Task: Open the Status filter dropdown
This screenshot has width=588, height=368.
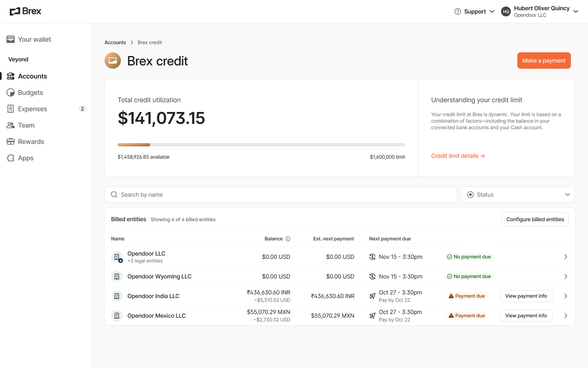Action: pyautogui.click(x=518, y=195)
